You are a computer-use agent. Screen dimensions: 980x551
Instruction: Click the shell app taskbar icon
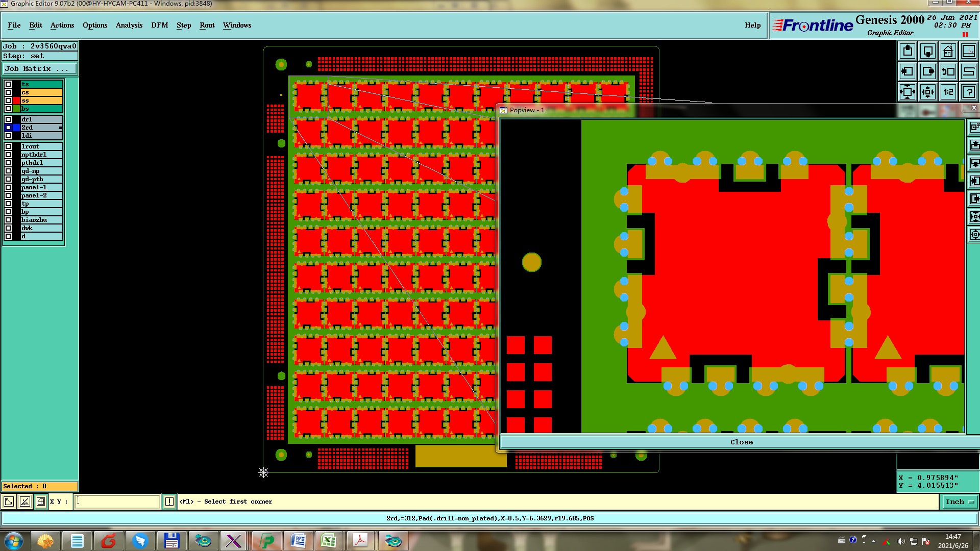click(x=45, y=541)
